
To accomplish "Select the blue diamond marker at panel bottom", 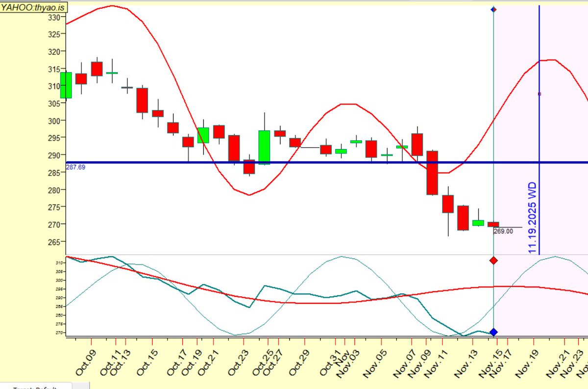I will coord(493,332).
